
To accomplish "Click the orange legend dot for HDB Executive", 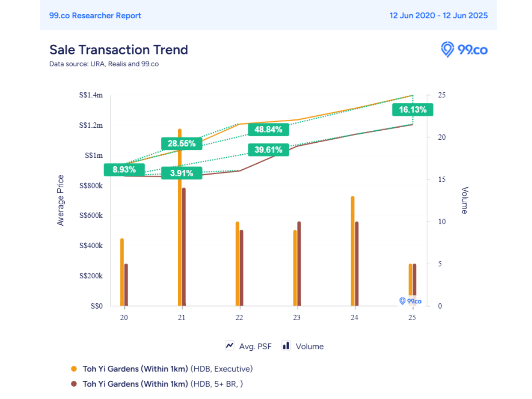I will [74, 369].
